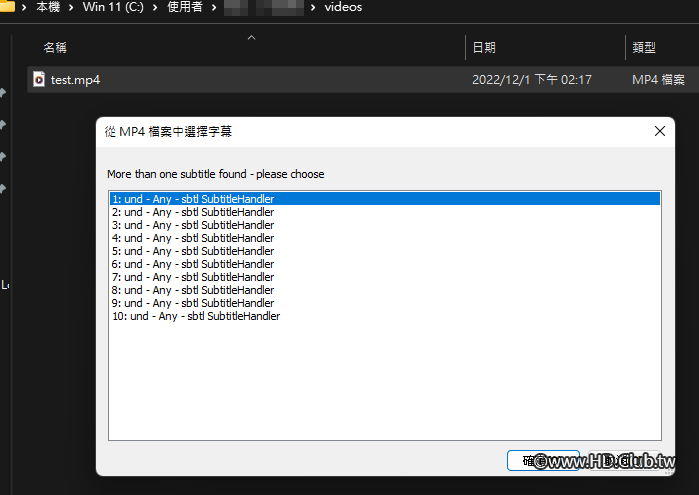Select subtitle track 7 in the list
The width and height of the screenshot is (699, 495).
pos(385,276)
